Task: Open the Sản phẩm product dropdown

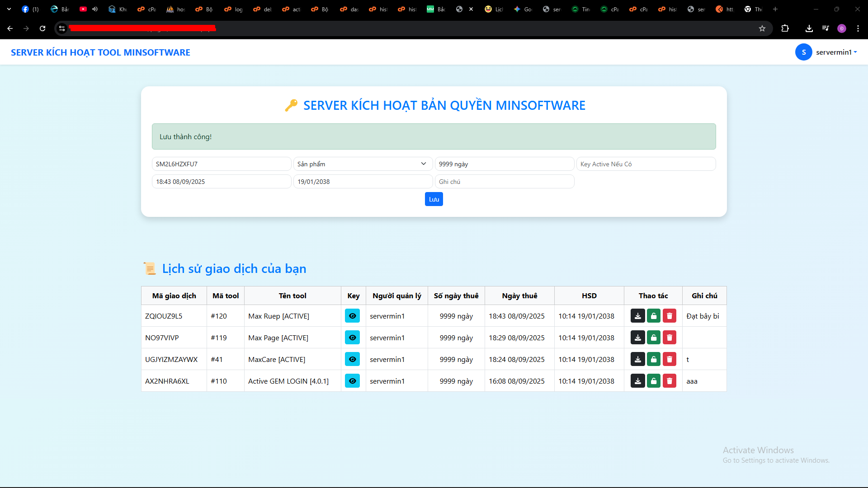Action: [x=363, y=164]
